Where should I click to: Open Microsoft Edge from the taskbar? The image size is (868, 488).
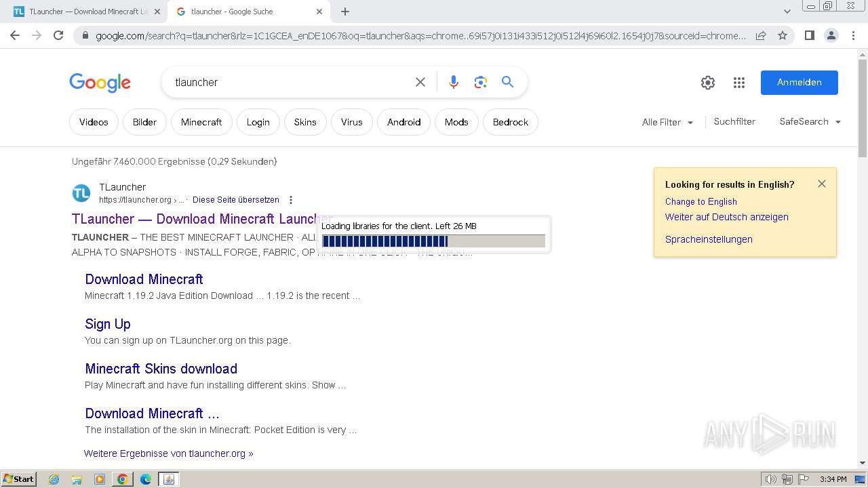click(x=146, y=479)
